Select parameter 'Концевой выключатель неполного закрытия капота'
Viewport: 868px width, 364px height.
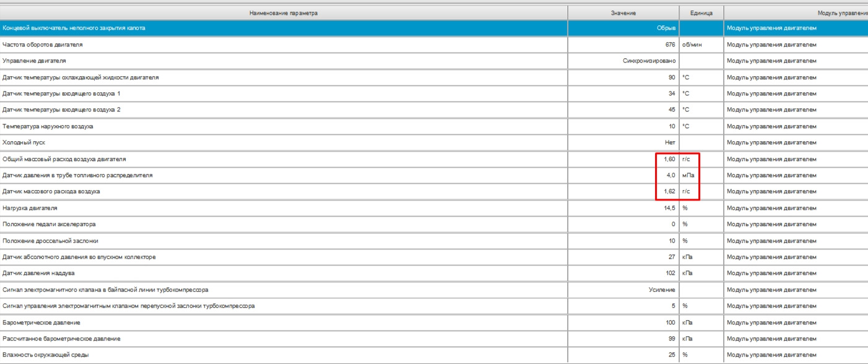(x=74, y=28)
